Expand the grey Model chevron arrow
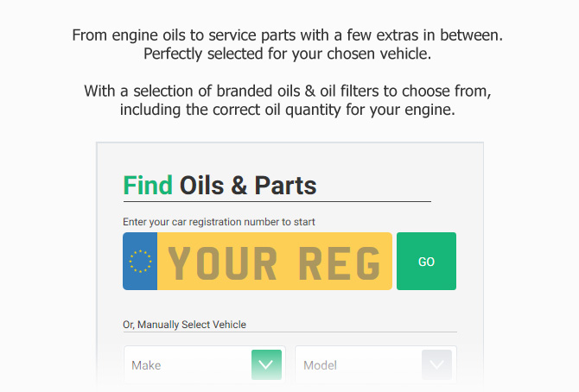This screenshot has width=579, height=392. click(x=436, y=364)
